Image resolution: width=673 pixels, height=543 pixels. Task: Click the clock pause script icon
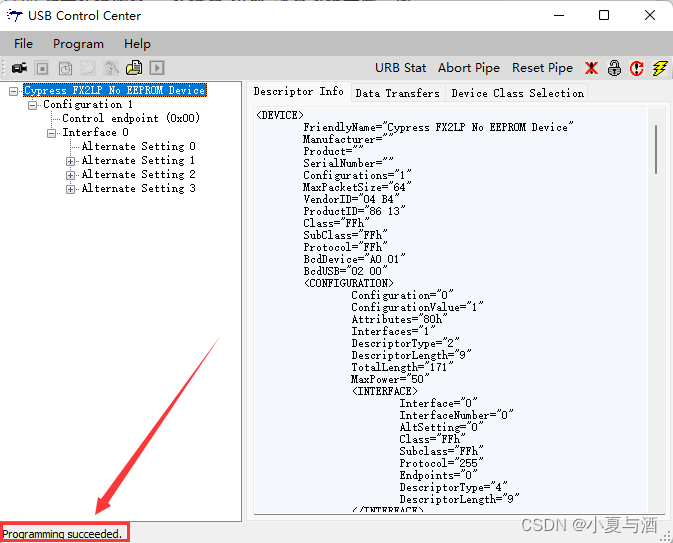(x=65, y=68)
